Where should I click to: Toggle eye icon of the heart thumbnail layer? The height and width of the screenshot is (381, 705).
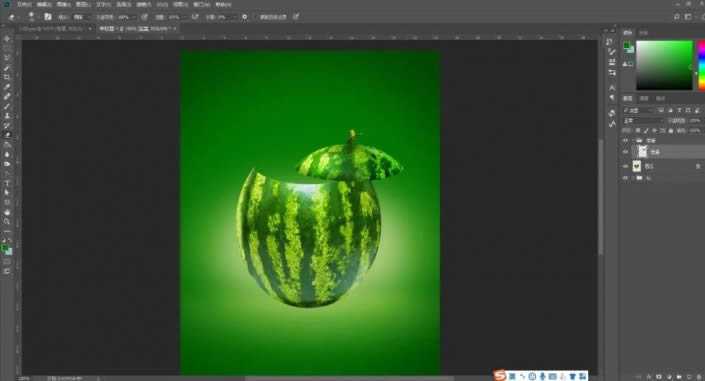(x=625, y=166)
